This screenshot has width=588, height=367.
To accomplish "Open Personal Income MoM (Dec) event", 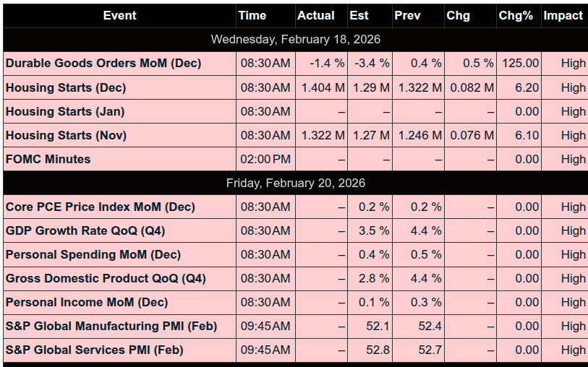I will click(87, 302).
